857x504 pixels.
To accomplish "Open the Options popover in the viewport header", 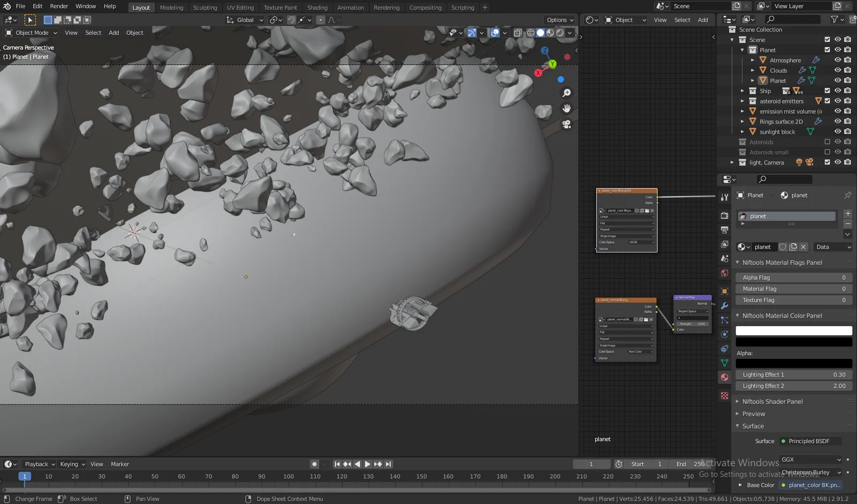I will [559, 19].
